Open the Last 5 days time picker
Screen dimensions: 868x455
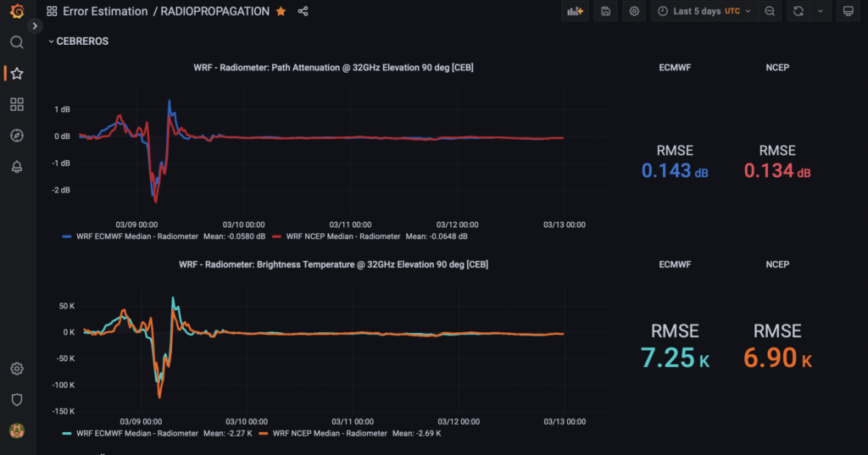(704, 11)
